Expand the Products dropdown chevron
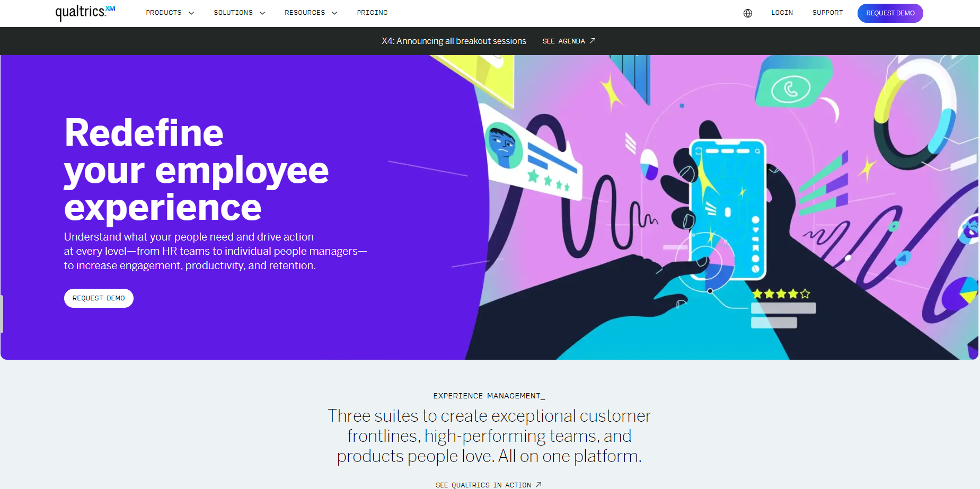Viewport: 980px width, 489px height. [x=191, y=13]
